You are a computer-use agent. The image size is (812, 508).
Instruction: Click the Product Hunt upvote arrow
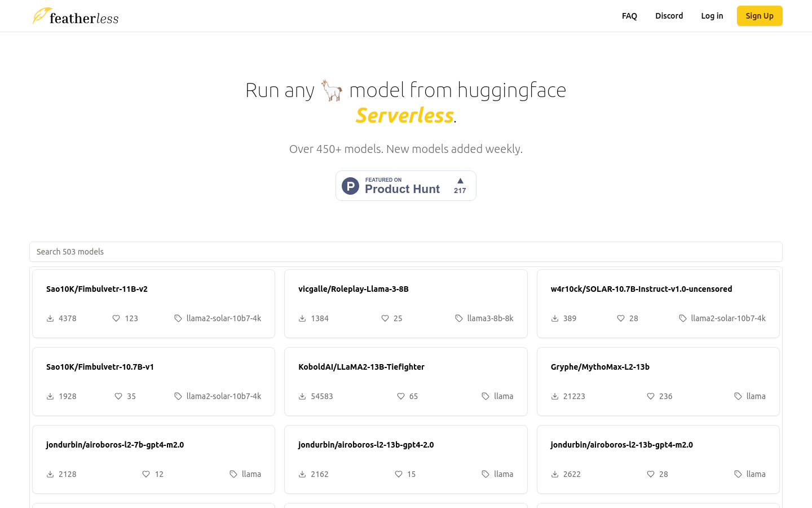[460, 181]
